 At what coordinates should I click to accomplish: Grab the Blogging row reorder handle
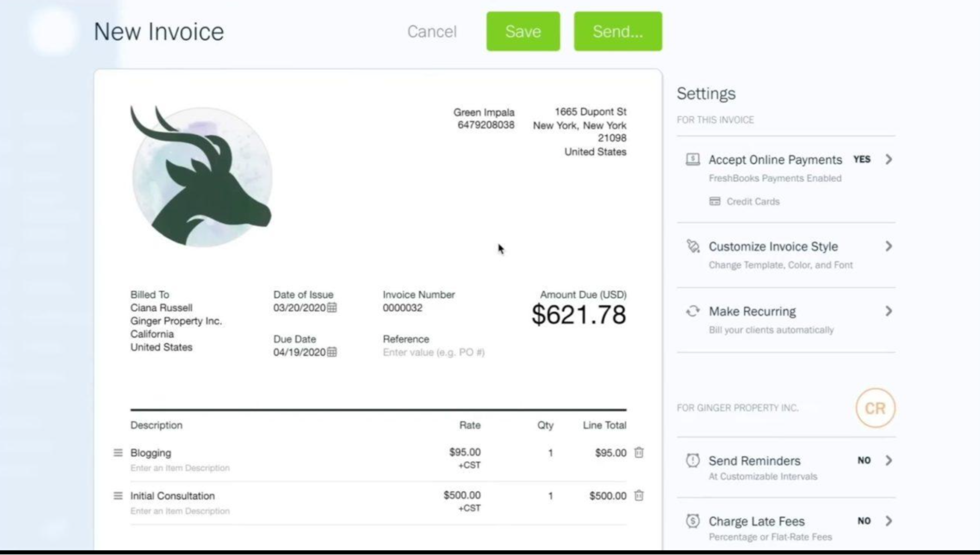(x=118, y=453)
